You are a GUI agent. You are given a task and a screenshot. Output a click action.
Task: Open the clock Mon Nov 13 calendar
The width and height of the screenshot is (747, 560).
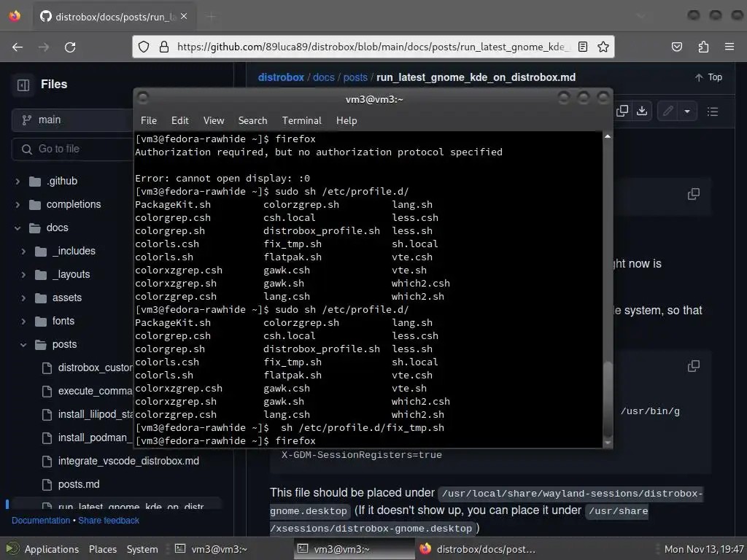(x=704, y=549)
